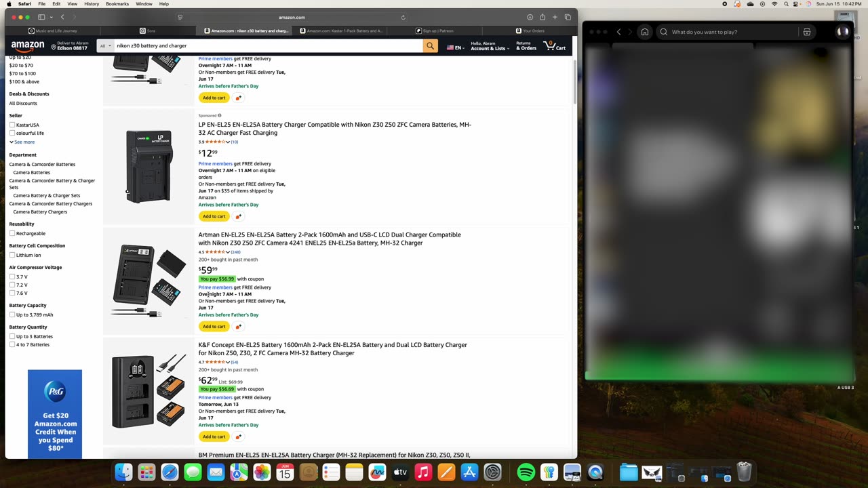The height and width of the screenshot is (488, 868).
Task: Toggle the Safari sidebar
Action: coord(41,17)
